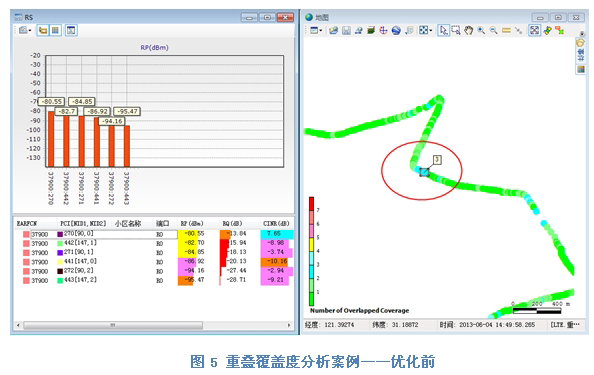Screen dimensions: 594x375
Task: Click the save map floppy disk icon
Action: point(346,30)
